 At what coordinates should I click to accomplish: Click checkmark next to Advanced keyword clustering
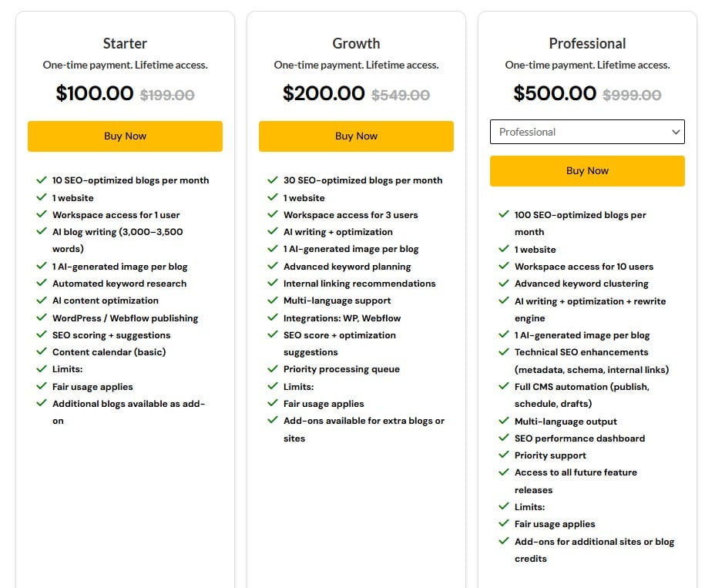(x=504, y=284)
